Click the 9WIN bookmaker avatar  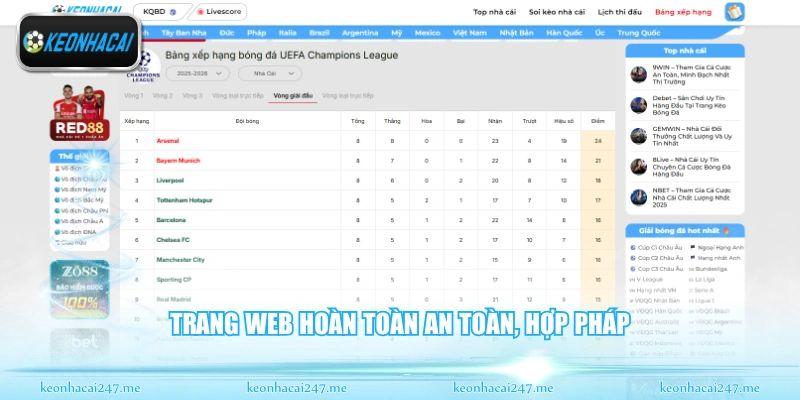point(638,74)
